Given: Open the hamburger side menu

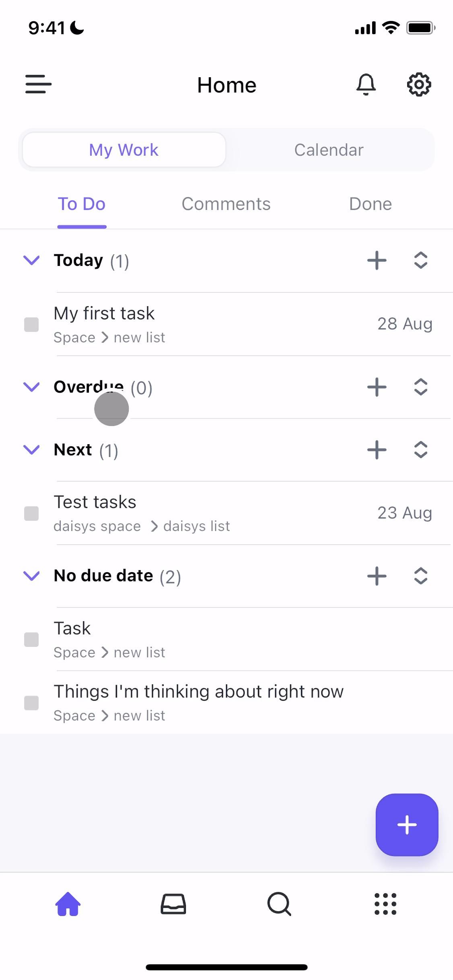Looking at the screenshot, I should pos(38,84).
